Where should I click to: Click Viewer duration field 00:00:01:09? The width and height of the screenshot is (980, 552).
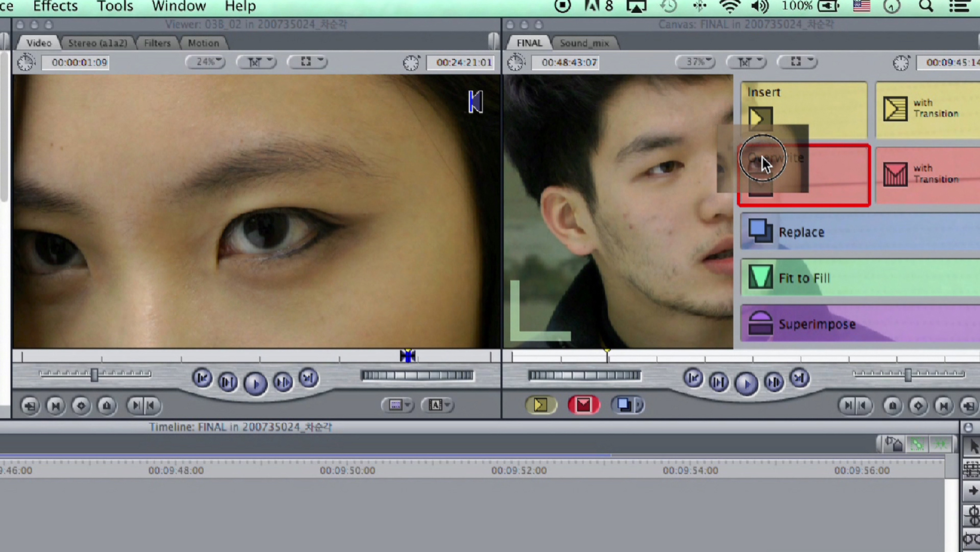click(75, 62)
